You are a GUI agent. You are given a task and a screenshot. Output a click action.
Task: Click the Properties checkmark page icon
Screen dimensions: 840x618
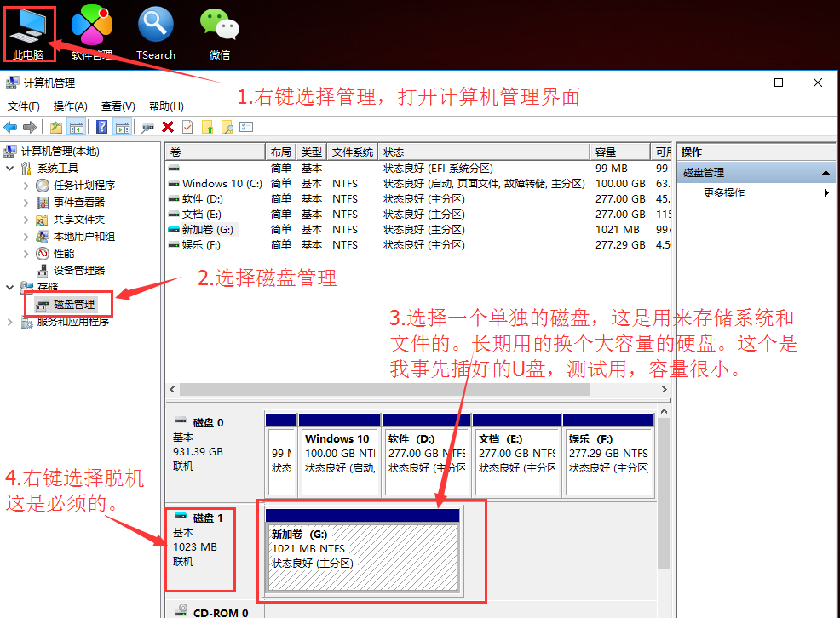pyautogui.click(x=187, y=127)
